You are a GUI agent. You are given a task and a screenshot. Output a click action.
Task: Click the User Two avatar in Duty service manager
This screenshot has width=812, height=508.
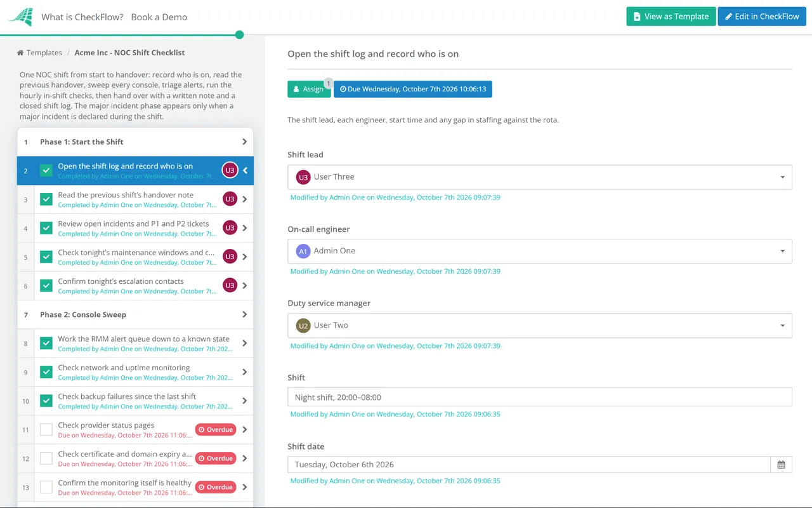(303, 326)
